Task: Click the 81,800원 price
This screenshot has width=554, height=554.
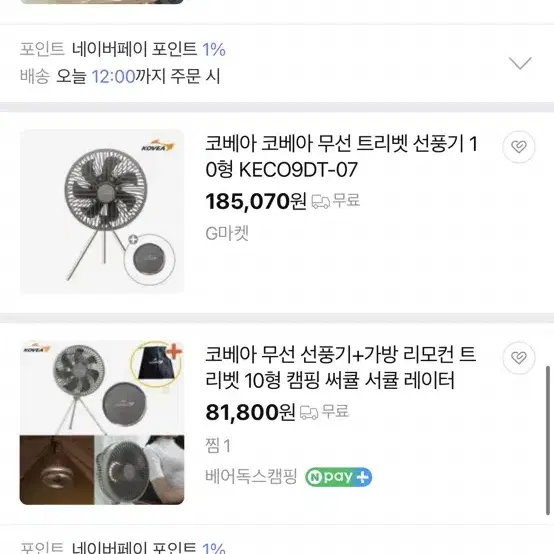Action: coord(250,412)
